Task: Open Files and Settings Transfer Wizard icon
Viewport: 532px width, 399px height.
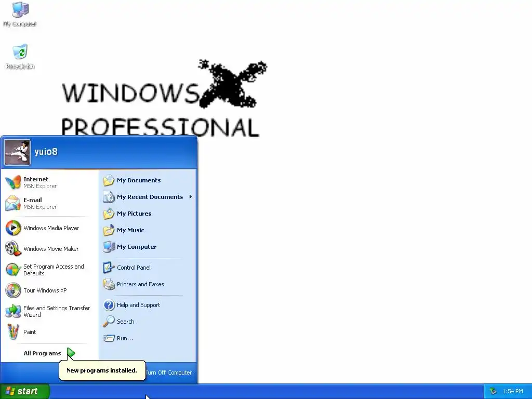Action: pos(13,311)
